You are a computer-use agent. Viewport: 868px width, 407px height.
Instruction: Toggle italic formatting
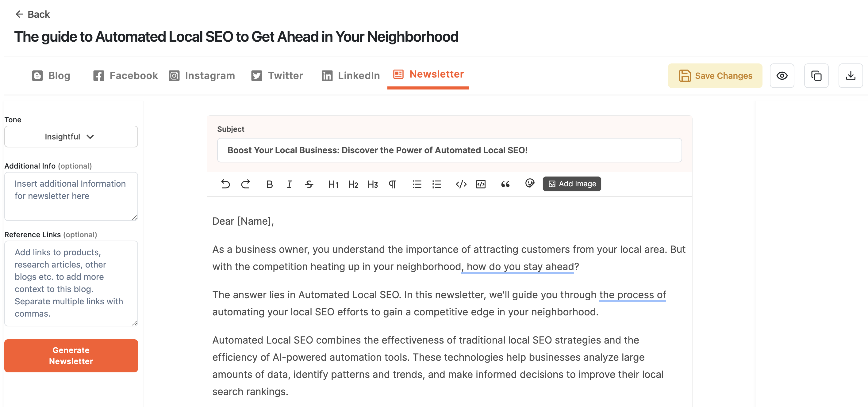tap(289, 184)
